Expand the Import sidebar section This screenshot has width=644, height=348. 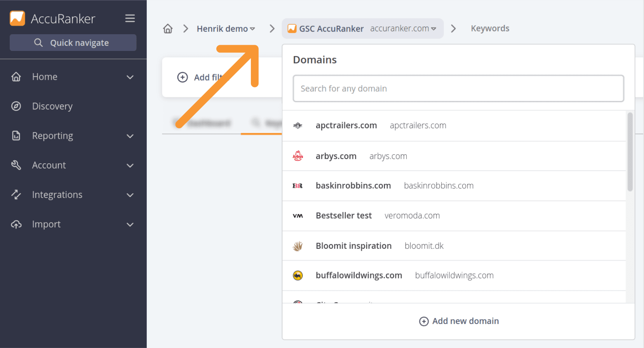coord(130,225)
